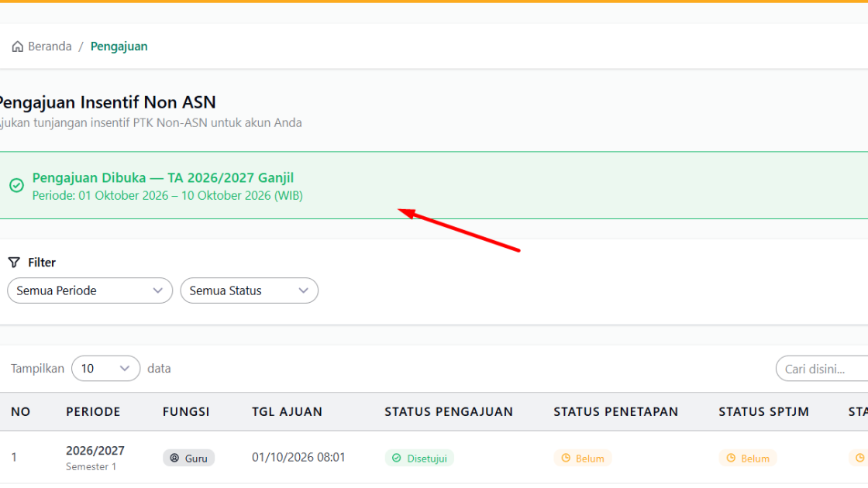This screenshot has width=868, height=488.
Task: Open the Tampilkan rows-per-page dropdown showing 10
Action: tap(105, 369)
